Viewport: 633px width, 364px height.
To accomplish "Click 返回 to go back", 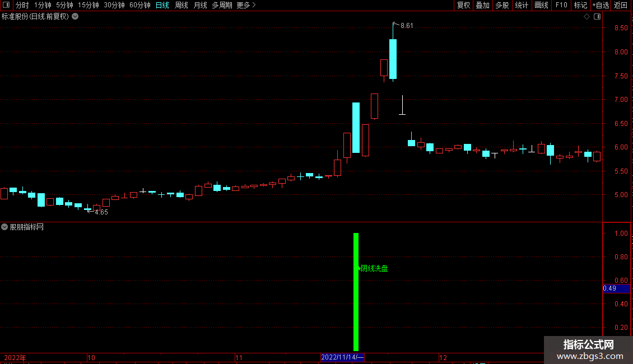I will point(621,5).
